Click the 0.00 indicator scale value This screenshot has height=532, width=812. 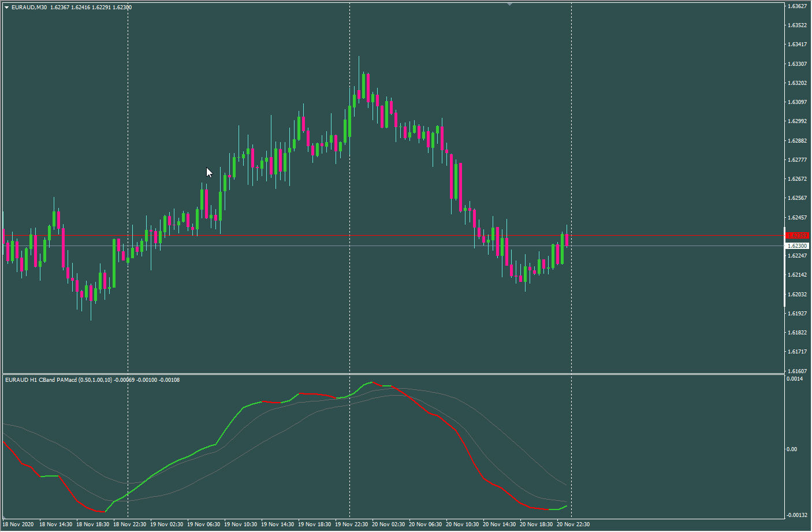pos(792,449)
